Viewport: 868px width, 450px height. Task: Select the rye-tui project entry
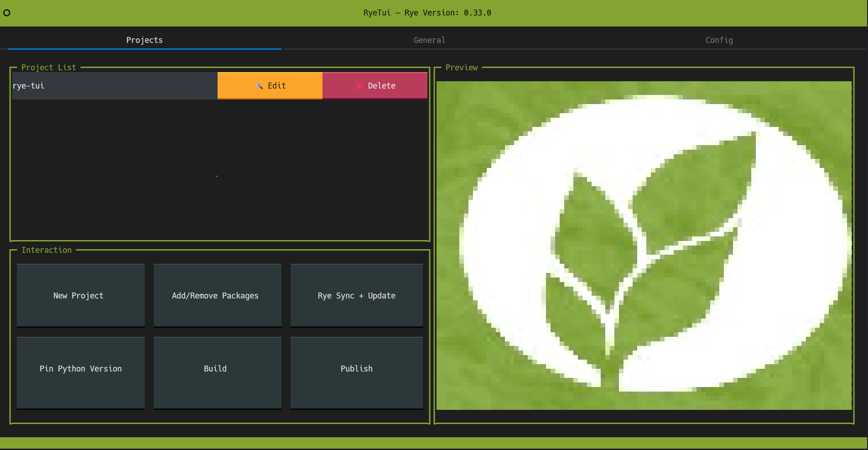coord(115,86)
